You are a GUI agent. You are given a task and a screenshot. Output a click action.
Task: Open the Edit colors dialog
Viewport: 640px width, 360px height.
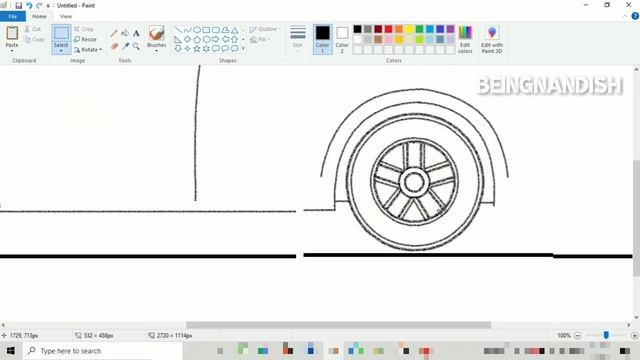[x=465, y=40]
